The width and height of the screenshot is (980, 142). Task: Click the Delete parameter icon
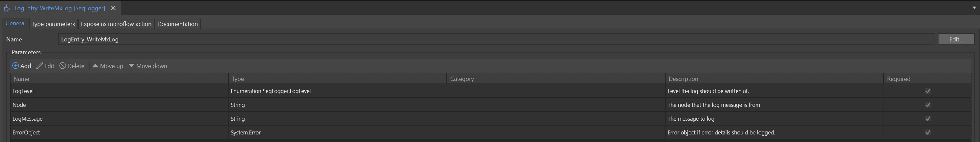(x=63, y=66)
